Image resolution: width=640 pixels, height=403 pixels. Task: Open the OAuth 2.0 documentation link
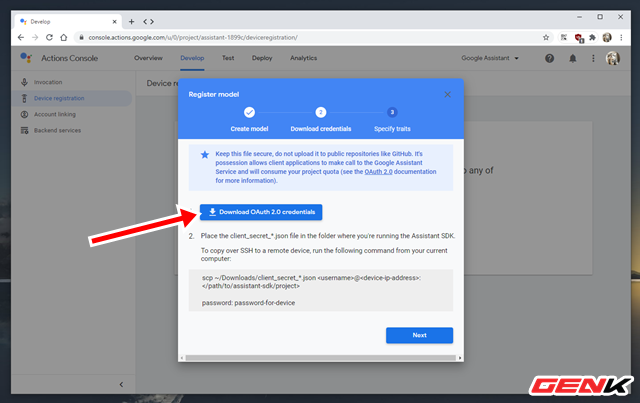[x=378, y=172]
